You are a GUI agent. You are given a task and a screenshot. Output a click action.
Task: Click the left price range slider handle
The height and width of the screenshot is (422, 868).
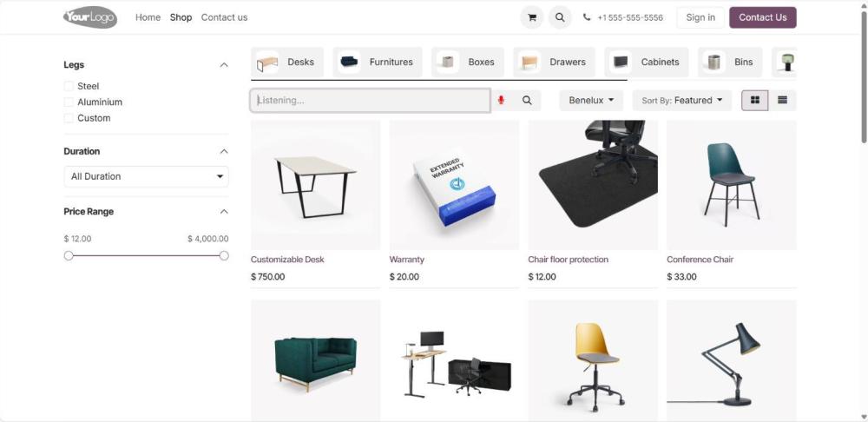(69, 255)
